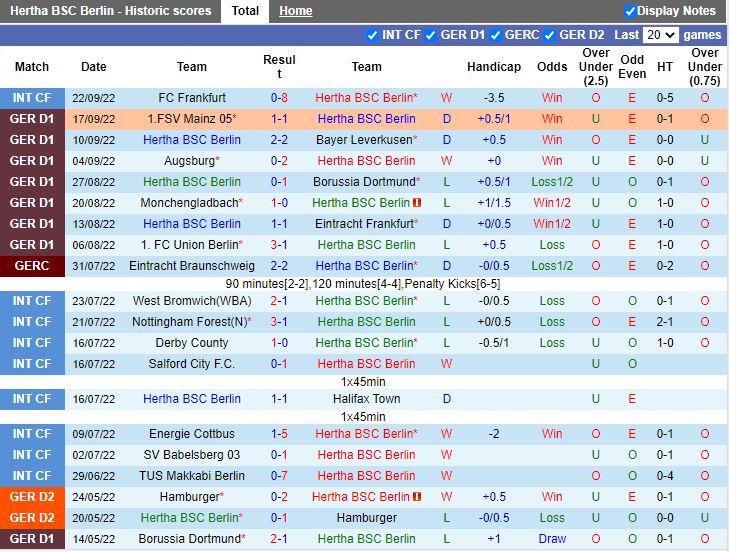729x552 pixels.
Task: Click the 2-1 half-time score
Action: [665, 322]
